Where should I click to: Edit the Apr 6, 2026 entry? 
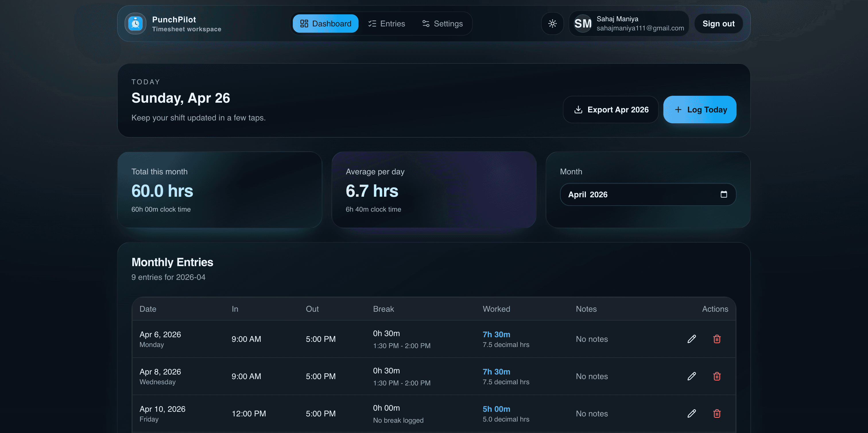[691, 339]
